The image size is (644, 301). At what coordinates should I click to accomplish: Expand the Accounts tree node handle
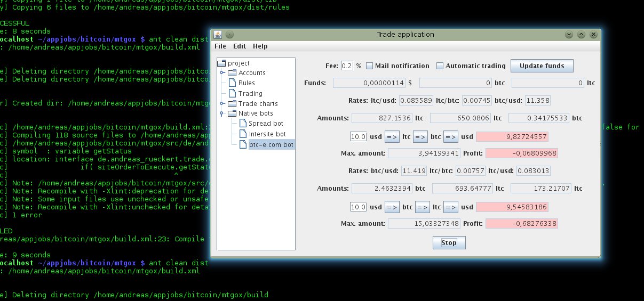pos(222,73)
